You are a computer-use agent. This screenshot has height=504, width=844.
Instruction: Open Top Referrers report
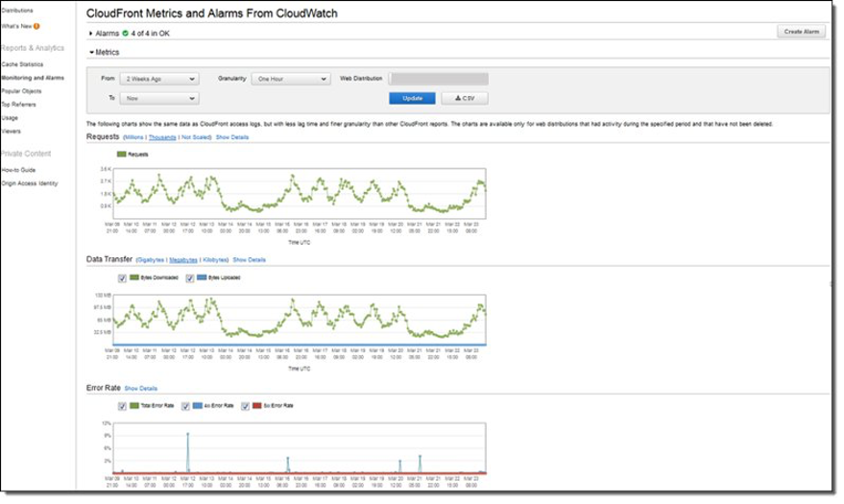[18, 105]
